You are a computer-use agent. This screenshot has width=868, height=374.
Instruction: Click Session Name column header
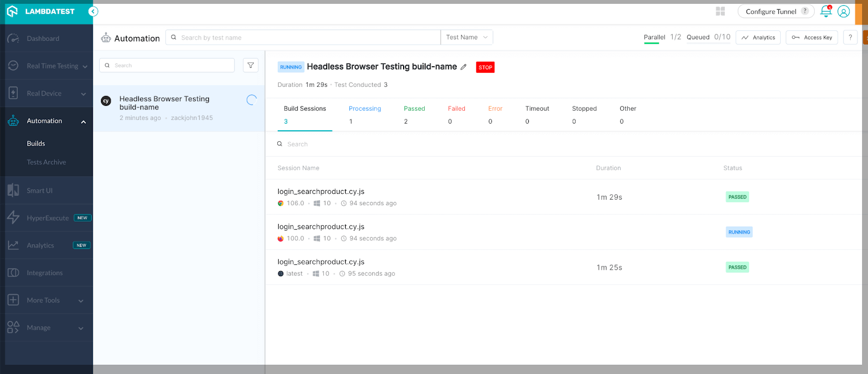pos(298,168)
